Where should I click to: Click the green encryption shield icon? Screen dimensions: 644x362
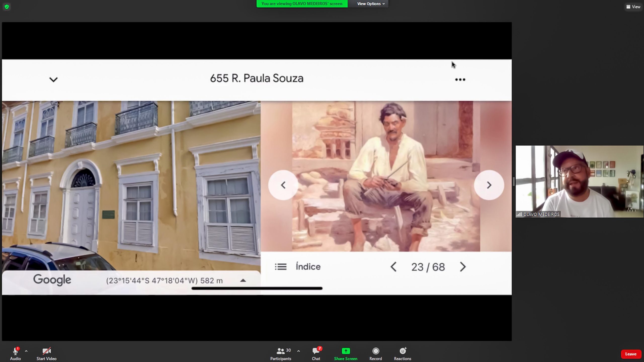[x=7, y=7]
